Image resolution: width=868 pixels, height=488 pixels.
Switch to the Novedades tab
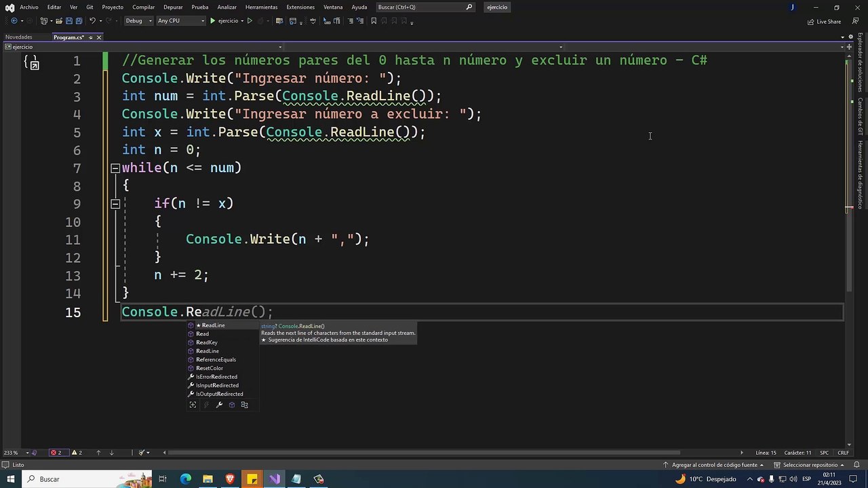(x=18, y=37)
